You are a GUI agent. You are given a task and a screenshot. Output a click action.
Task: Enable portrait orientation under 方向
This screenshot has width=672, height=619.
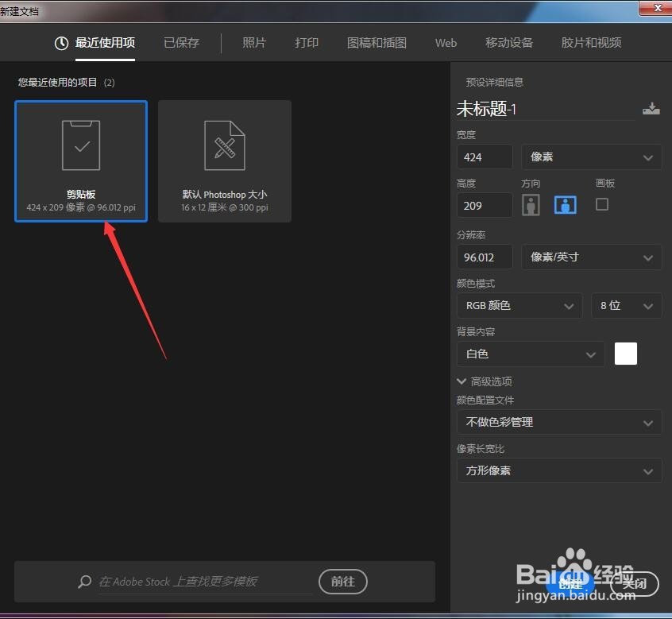[531, 204]
